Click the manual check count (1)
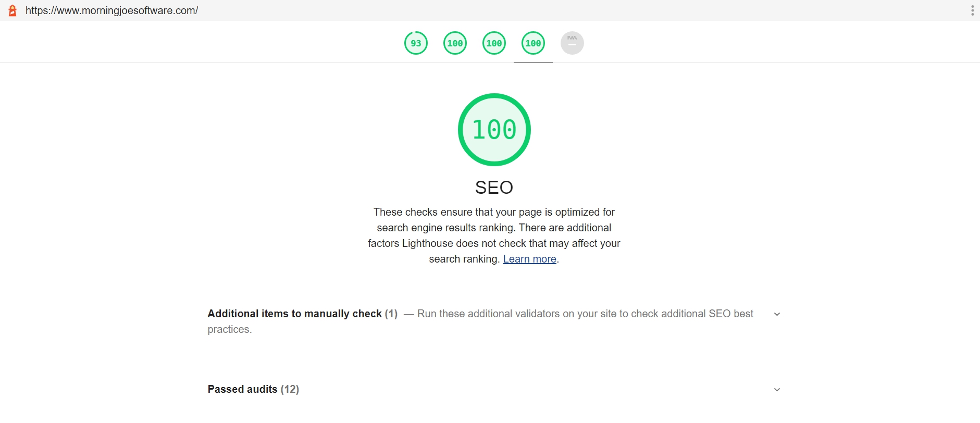Screen dimensions: 980x423 point(391,314)
